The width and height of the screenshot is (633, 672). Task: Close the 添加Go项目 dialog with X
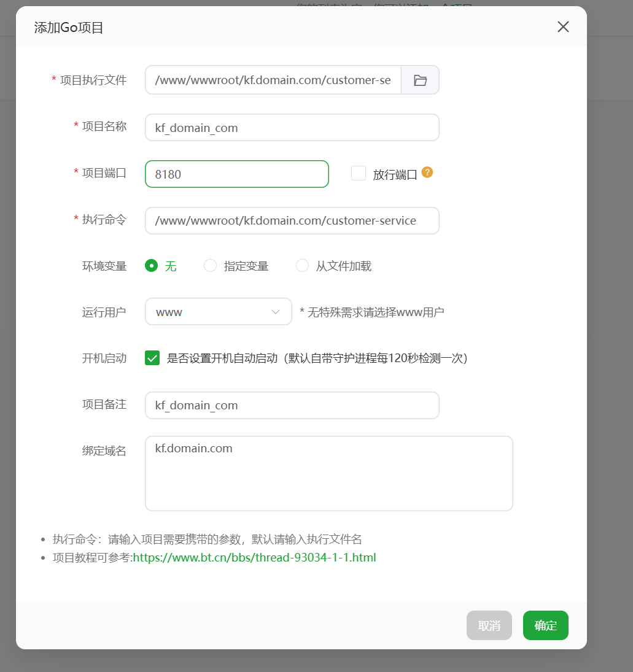563,27
